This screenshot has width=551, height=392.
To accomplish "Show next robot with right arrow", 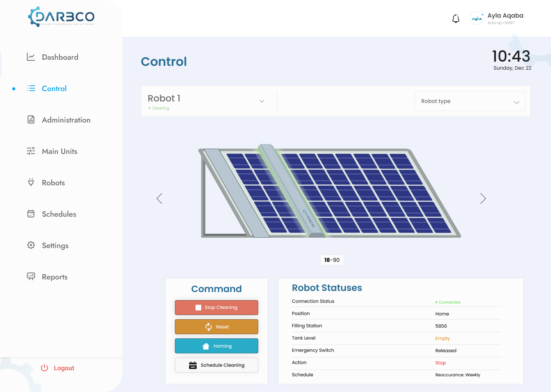I will click(483, 198).
